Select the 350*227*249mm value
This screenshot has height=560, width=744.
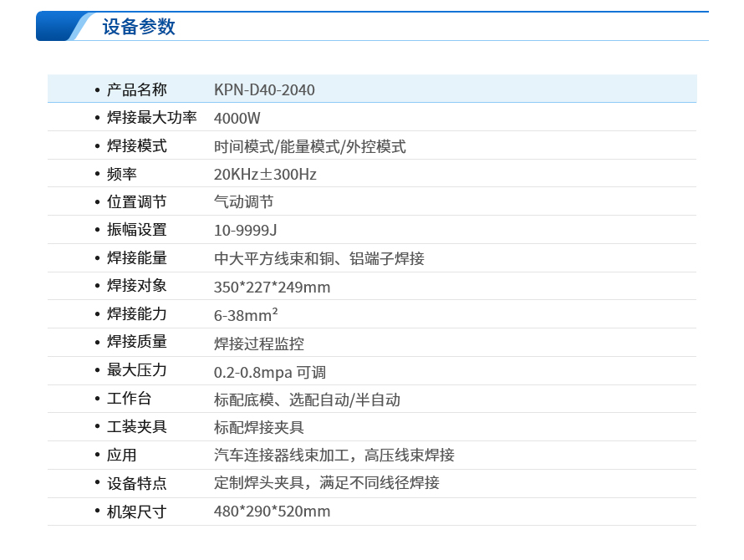[x=273, y=288]
